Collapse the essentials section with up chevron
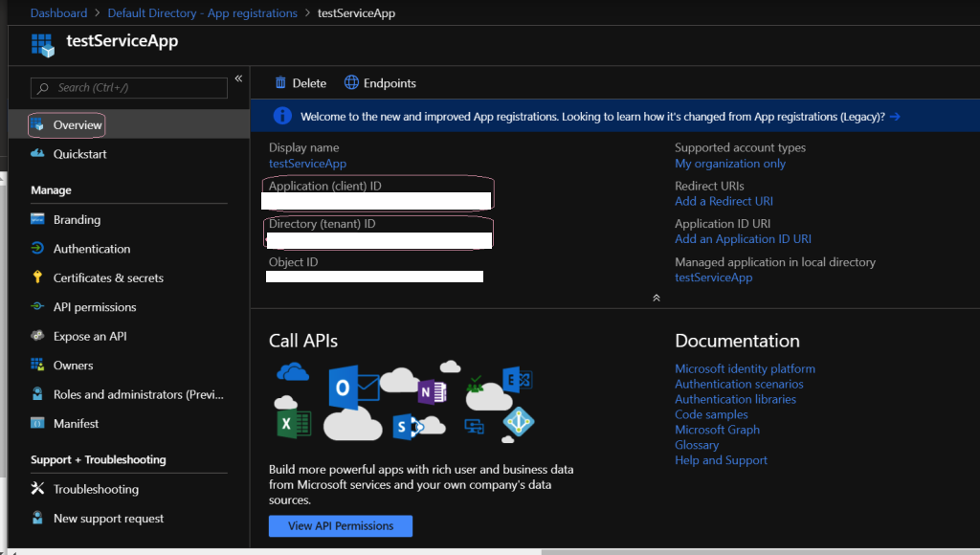The height and width of the screenshot is (555, 980). coord(657,298)
